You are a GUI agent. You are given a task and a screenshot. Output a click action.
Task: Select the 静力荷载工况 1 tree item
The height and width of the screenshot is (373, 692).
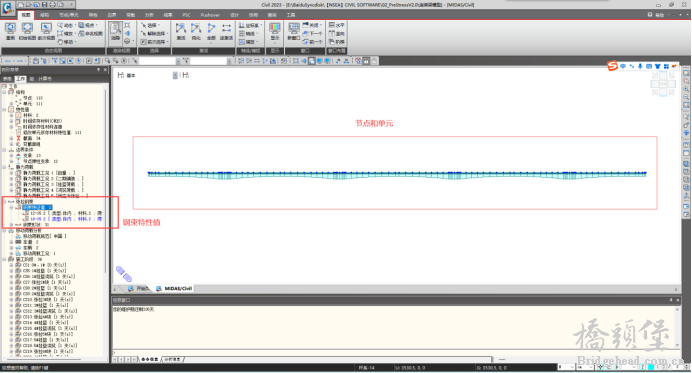click(x=49, y=173)
